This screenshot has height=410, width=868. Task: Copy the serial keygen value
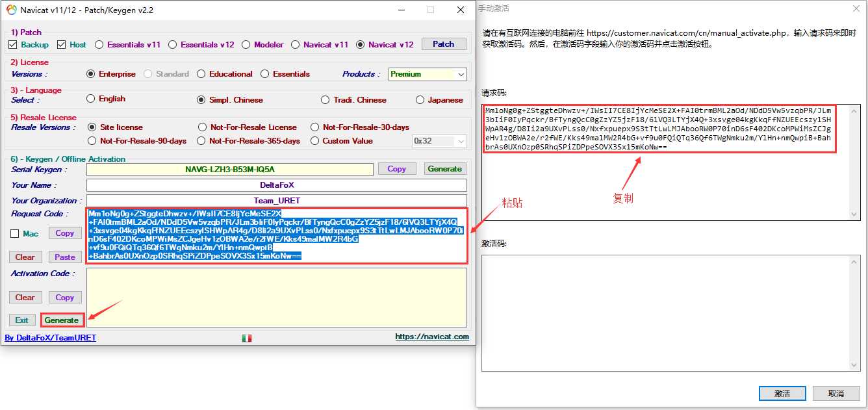396,169
